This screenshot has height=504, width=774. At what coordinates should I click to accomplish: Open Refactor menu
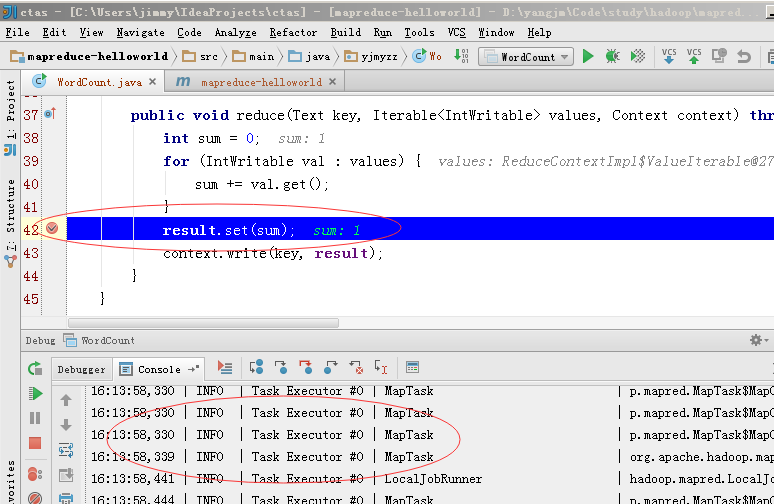tap(293, 33)
